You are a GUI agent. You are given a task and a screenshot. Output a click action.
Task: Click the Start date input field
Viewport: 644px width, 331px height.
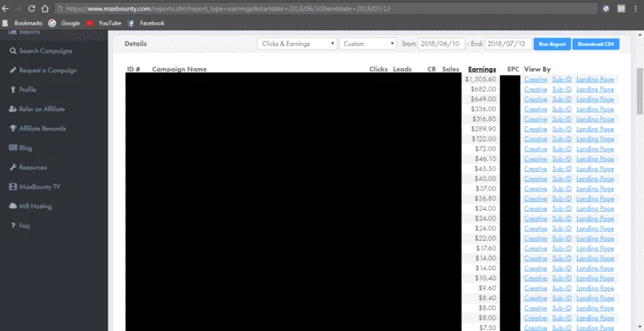pyautogui.click(x=441, y=43)
